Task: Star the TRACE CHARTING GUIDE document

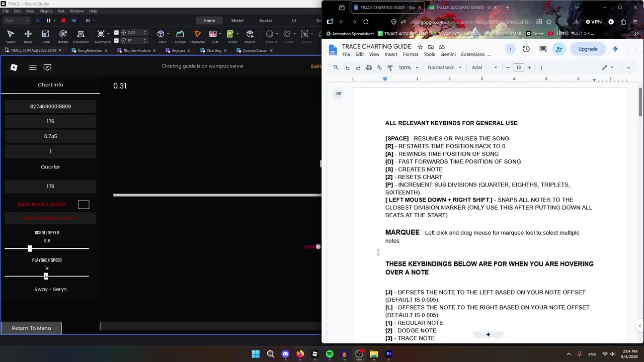Action: click(x=420, y=47)
